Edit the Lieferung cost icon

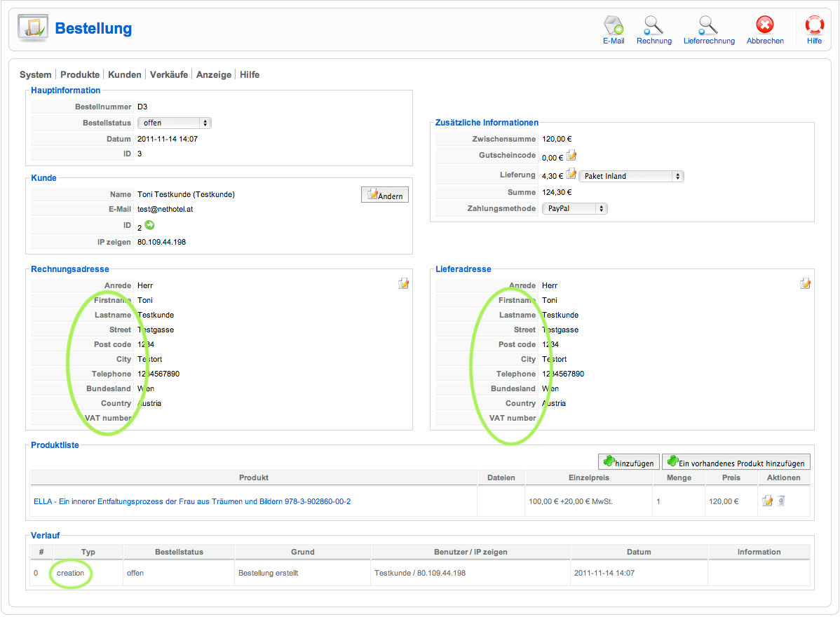pyautogui.click(x=571, y=174)
